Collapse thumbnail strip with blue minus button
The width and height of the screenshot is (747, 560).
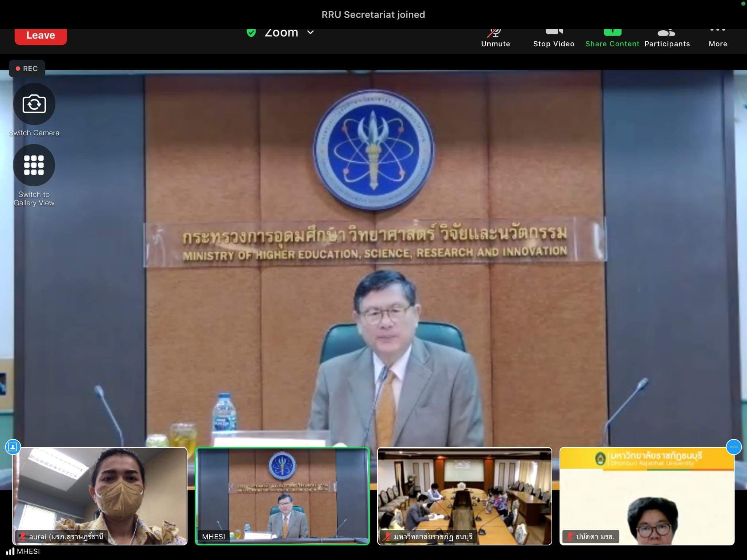pos(734,447)
